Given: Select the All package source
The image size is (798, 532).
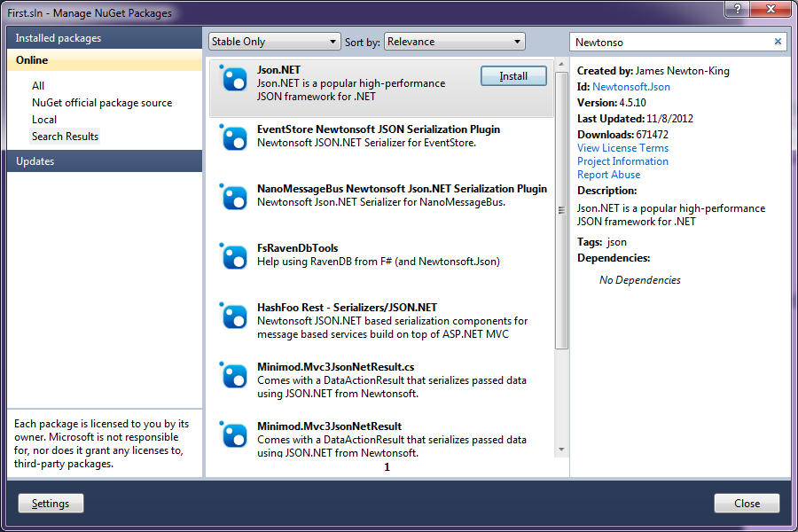Looking at the screenshot, I should tap(38, 85).
